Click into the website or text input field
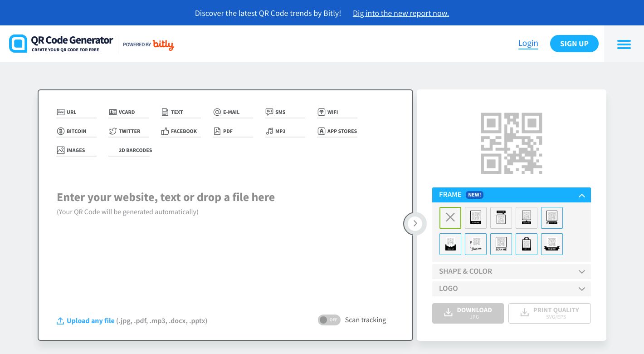This screenshot has height=354, width=644. [x=166, y=197]
